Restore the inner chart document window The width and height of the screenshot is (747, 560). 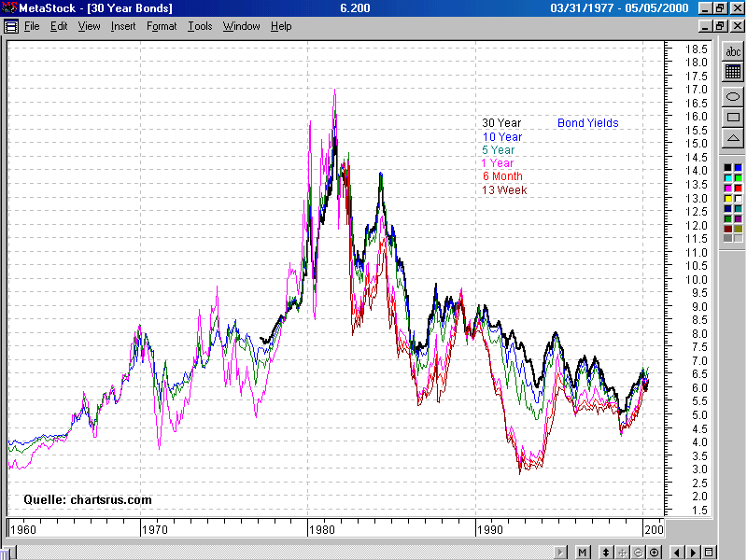(x=720, y=26)
